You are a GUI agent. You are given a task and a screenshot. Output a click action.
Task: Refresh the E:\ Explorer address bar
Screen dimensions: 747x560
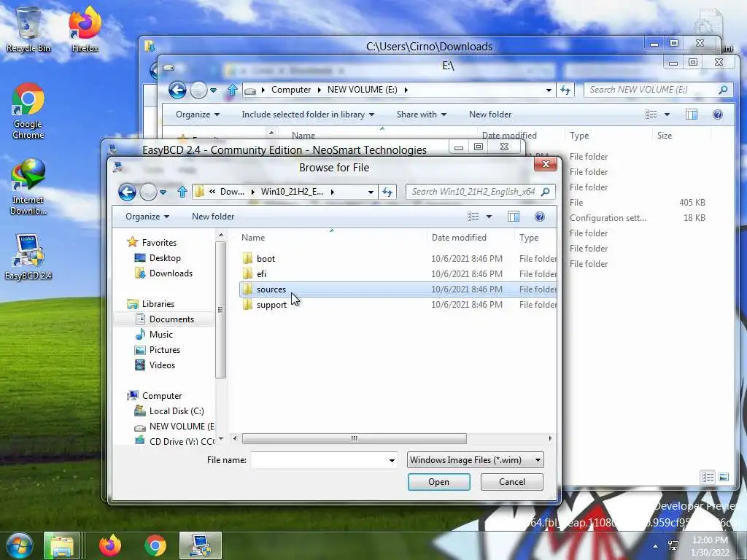pyautogui.click(x=565, y=90)
